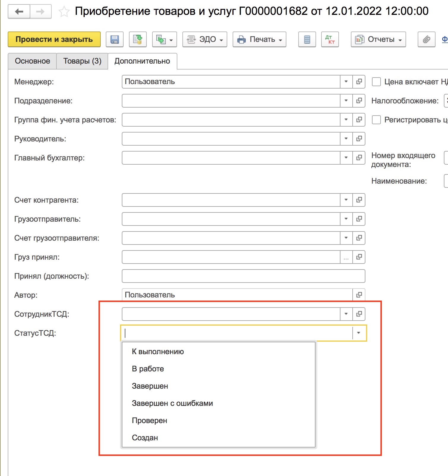Expand the Руководитель dropdown arrow

pos(346,139)
